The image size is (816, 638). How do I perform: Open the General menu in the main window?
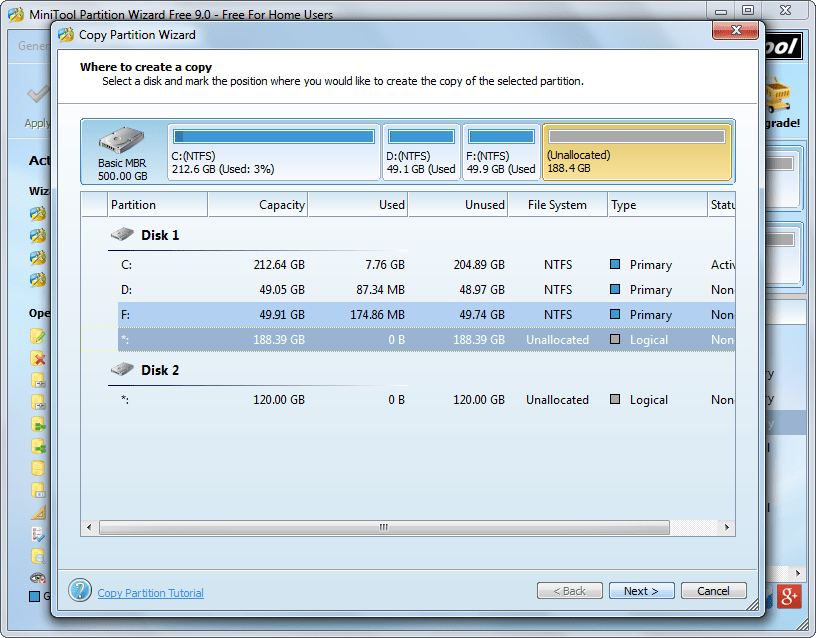pos(33,46)
